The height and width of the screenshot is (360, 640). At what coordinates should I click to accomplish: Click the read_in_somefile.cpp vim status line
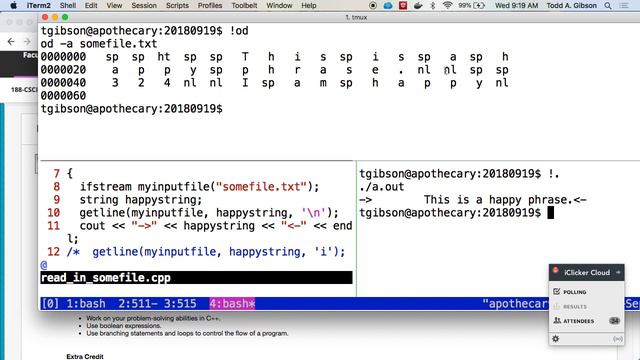pyautogui.click(x=196, y=278)
